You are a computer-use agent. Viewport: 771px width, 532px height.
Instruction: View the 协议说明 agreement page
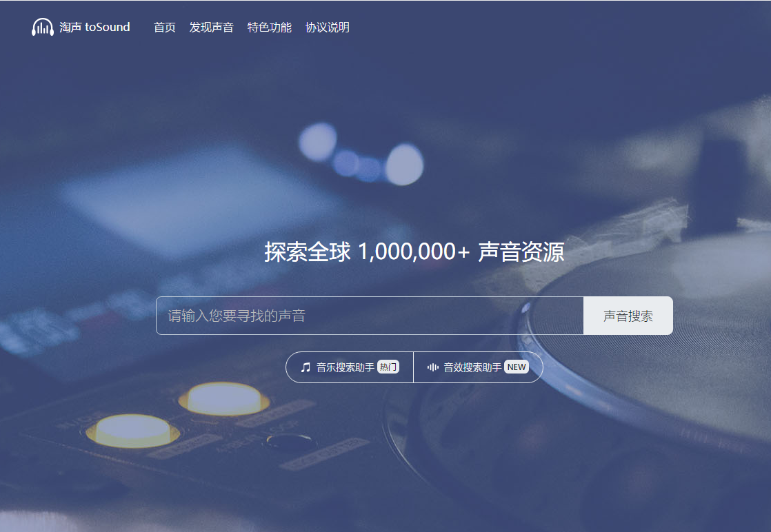(x=327, y=28)
